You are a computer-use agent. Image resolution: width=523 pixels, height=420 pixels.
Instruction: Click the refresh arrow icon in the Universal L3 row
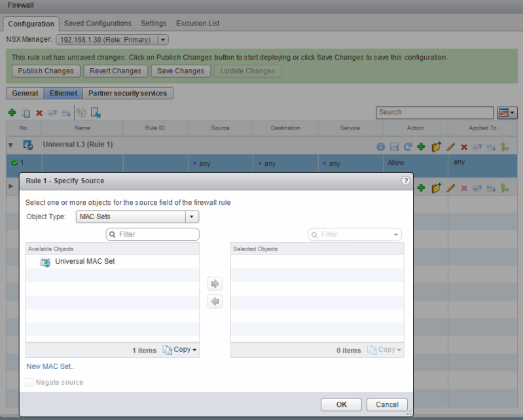point(408,147)
